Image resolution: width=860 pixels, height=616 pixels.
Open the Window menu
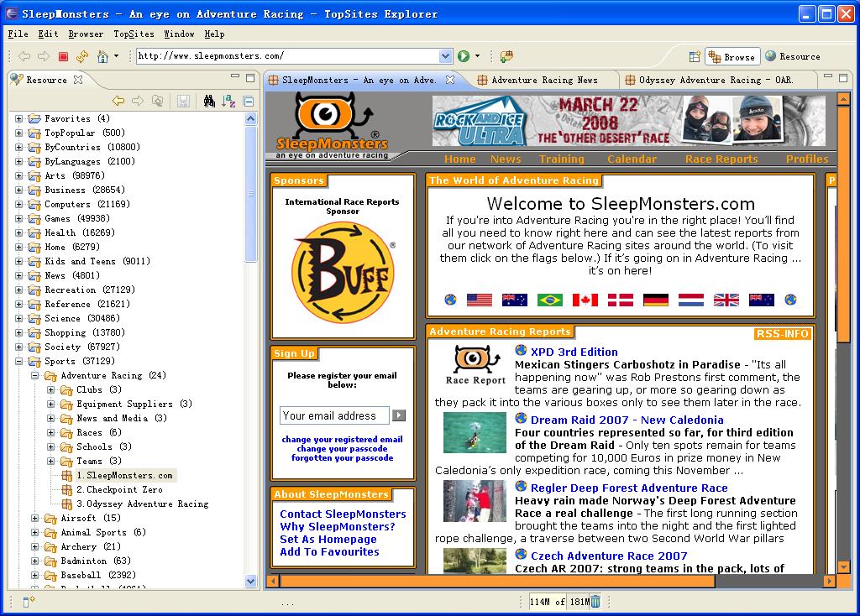[180, 34]
